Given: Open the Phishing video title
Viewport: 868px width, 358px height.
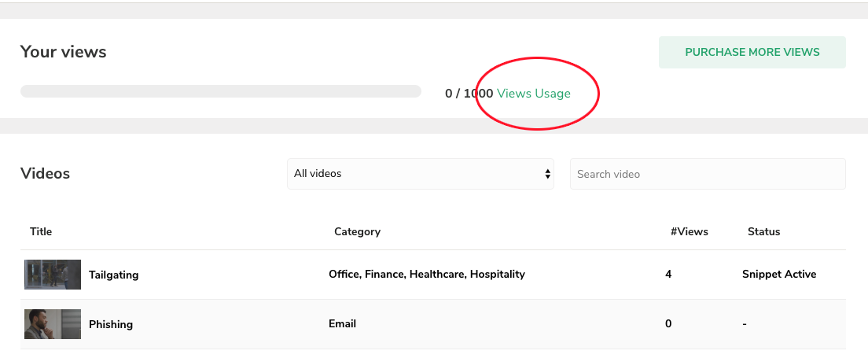Looking at the screenshot, I should pyautogui.click(x=111, y=324).
